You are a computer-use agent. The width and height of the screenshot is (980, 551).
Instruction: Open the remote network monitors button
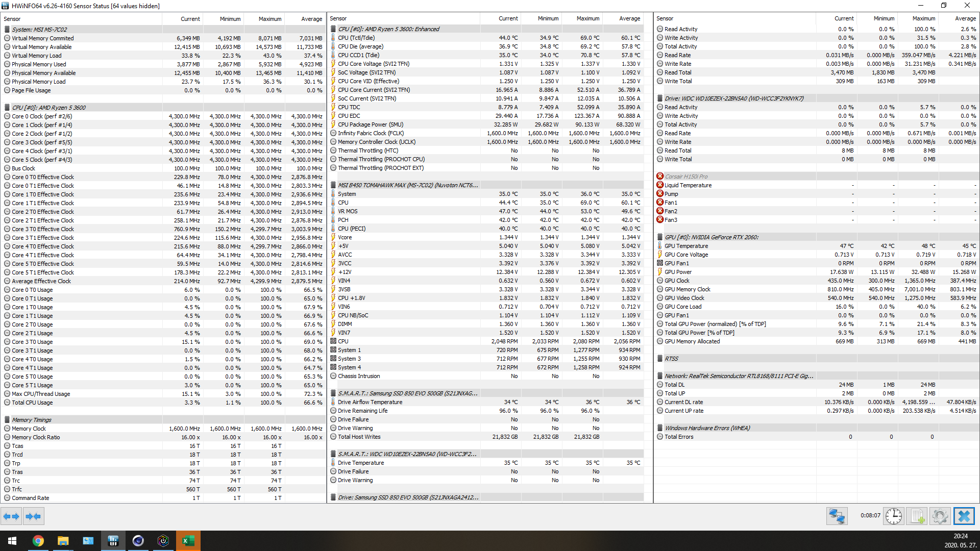tap(837, 516)
